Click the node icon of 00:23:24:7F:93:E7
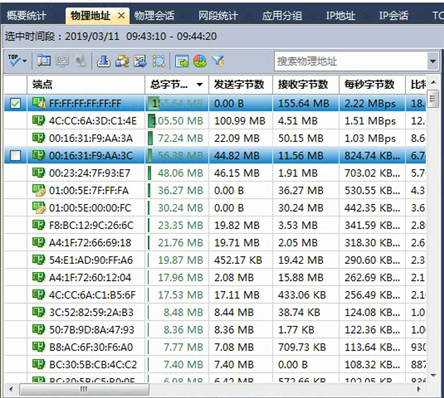Screen dimensions: 444x398 point(38,173)
